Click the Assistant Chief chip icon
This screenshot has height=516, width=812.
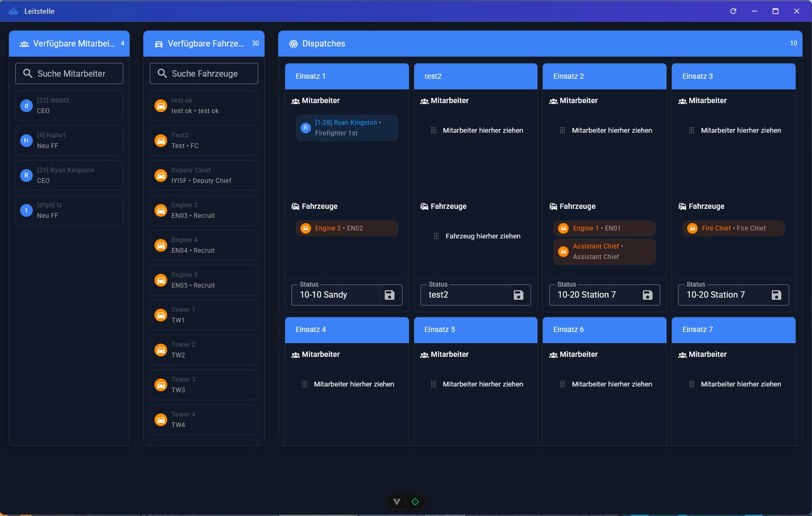pyautogui.click(x=563, y=252)
